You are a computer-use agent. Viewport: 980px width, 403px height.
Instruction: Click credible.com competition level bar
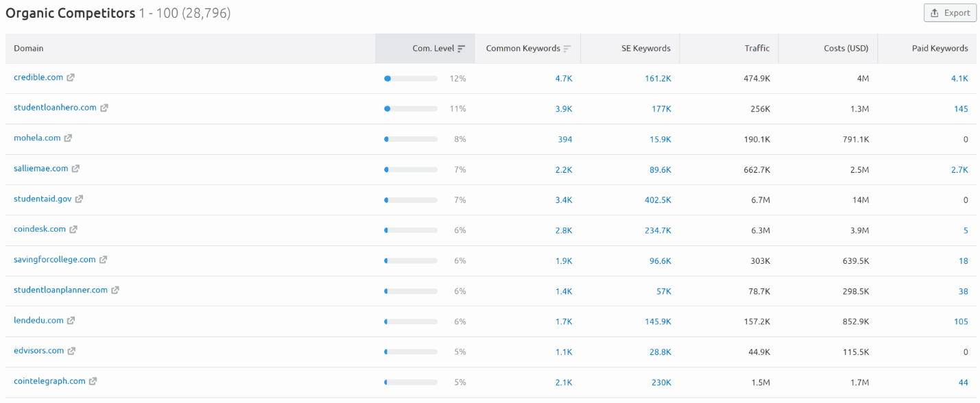(411, 79)
